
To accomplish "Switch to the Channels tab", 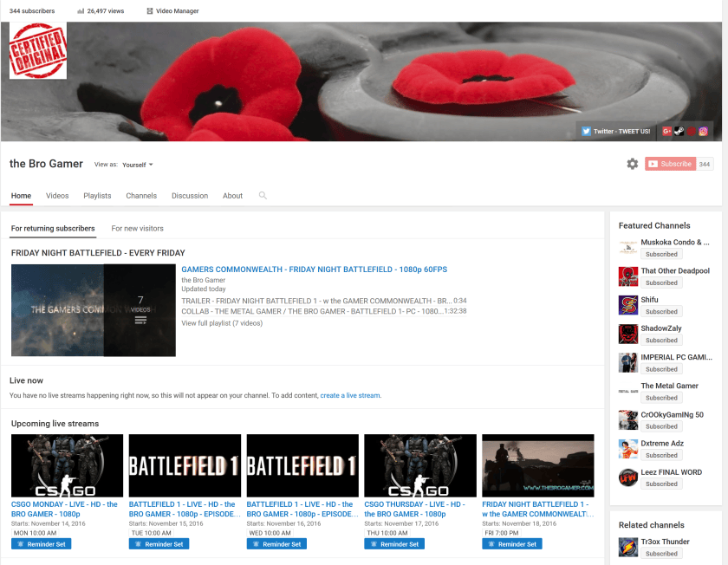I will click(141, 196).
